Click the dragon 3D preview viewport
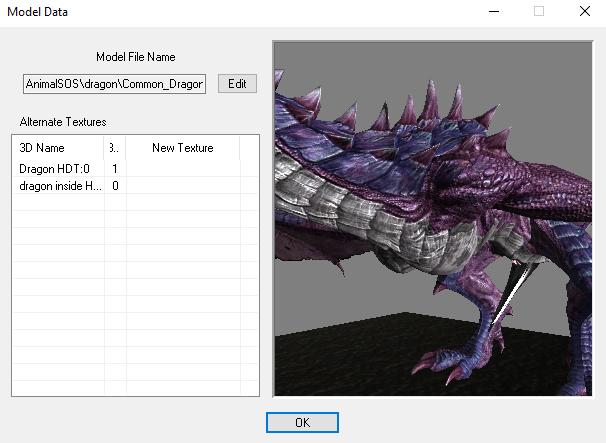 (x=433, y=218)
